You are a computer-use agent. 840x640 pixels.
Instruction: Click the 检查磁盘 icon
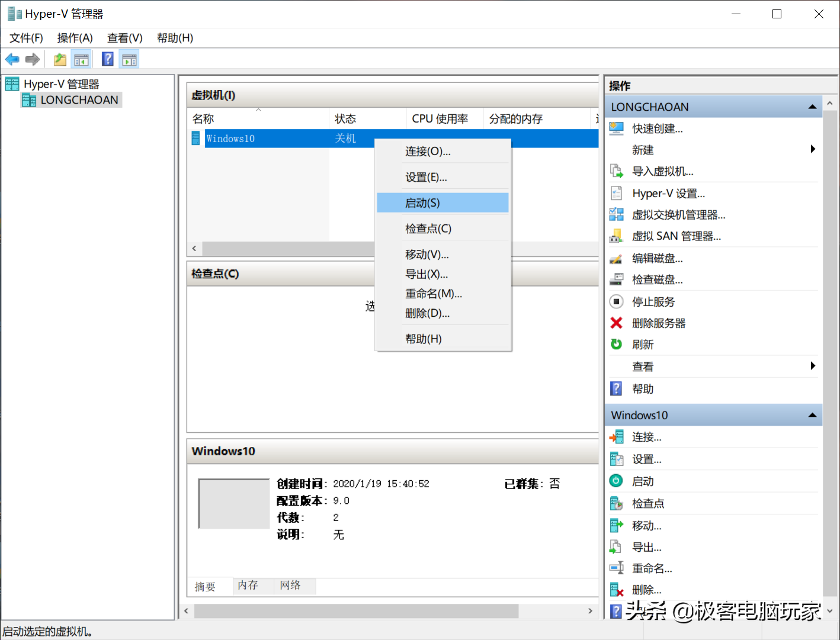617,279
